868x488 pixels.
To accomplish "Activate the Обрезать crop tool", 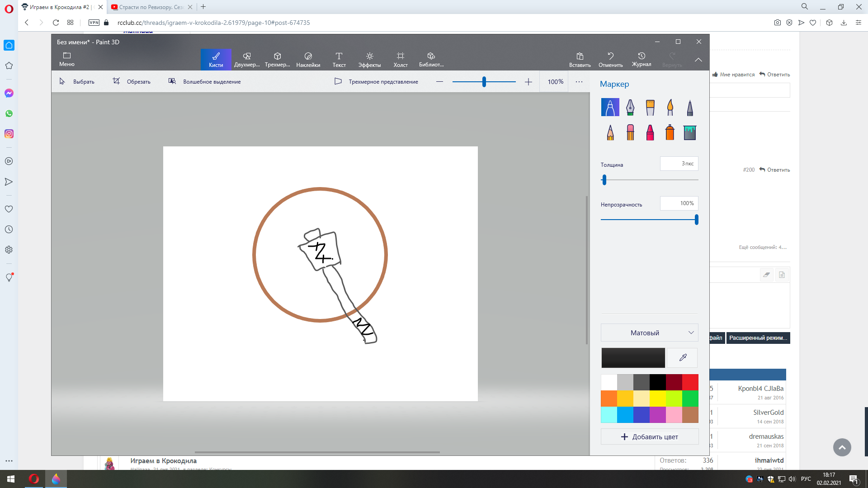I will 132,82.
